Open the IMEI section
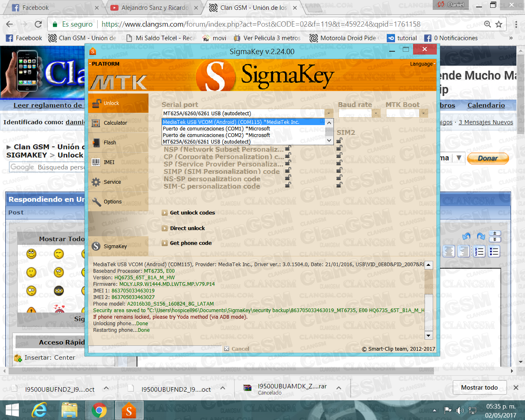Viewport: 525px width, 420px height. click(118, 162)
